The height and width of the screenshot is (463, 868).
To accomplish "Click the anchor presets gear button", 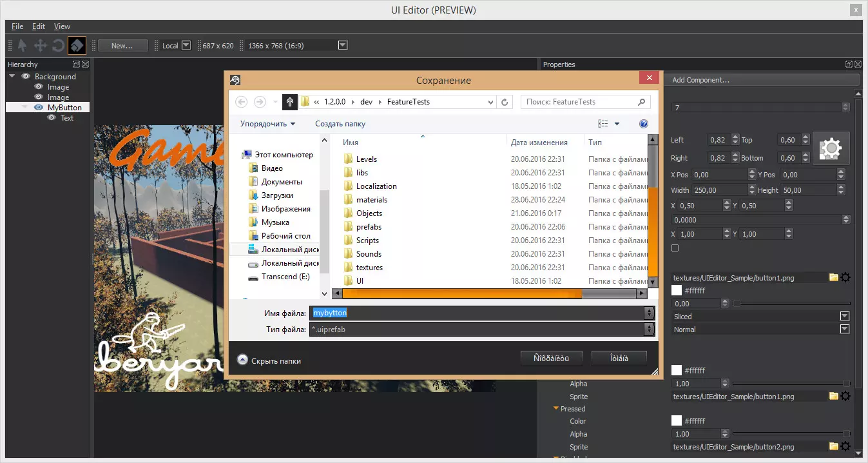I will coord(831,149).
